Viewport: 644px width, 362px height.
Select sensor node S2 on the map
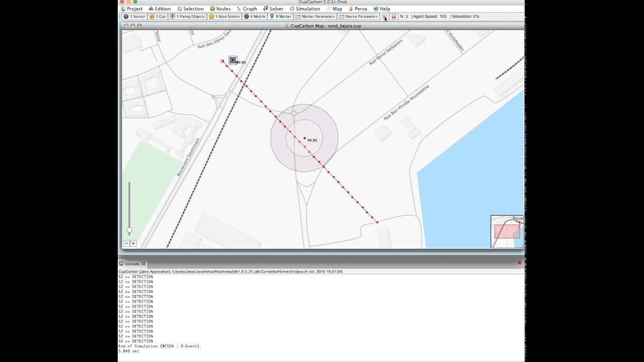pos(304,138)
